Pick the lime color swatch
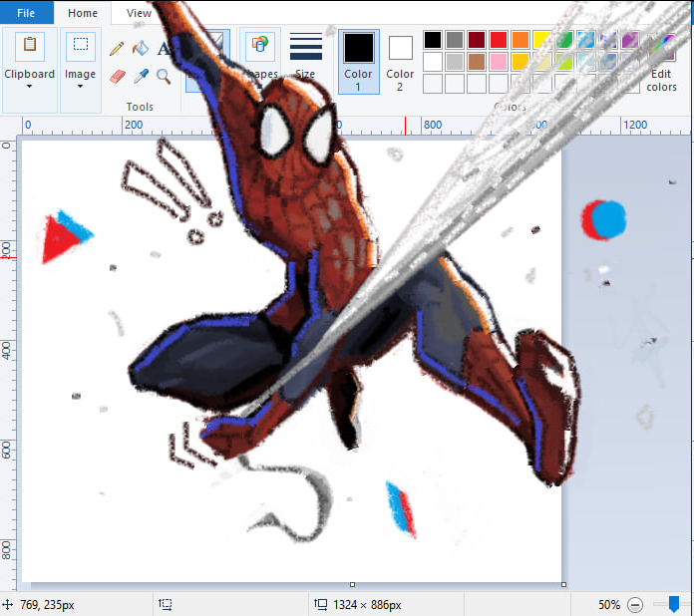Image resolution: width=694 pixels, height=616 pixels. point(564,62)
